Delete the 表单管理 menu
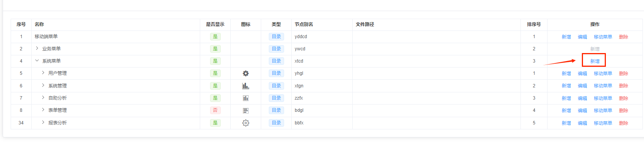Image resolution: width=644 pixels, height=150 pixels. tap(623, 111)
